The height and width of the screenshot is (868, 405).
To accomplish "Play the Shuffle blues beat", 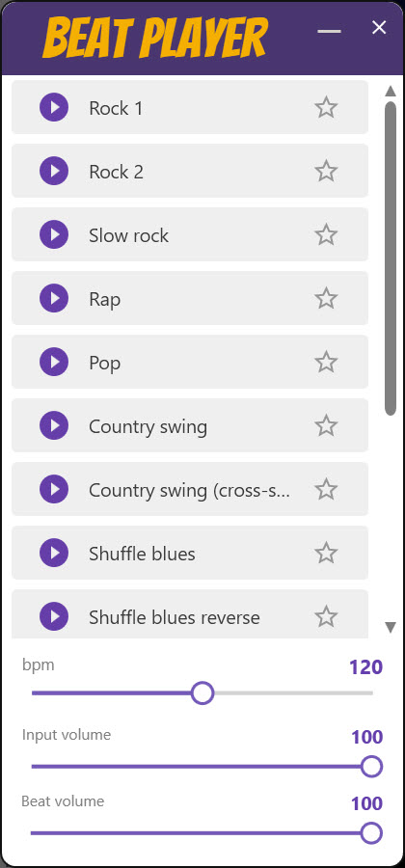I will click(x=54, y=553).
